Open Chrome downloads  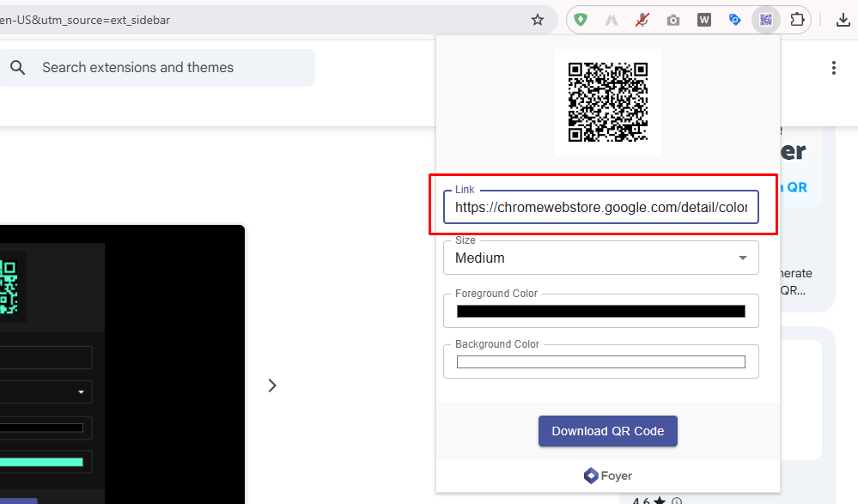pyautogui.click(x=843, y=21)
